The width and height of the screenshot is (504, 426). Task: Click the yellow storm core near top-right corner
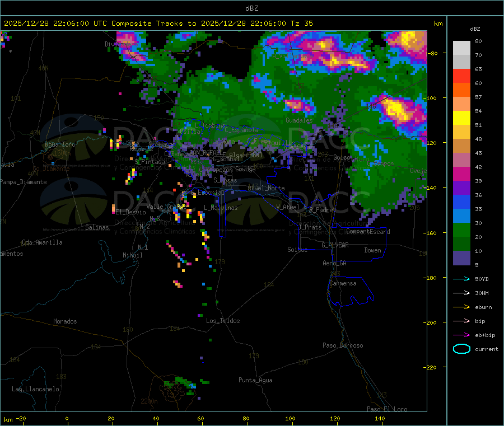(409, 39)
